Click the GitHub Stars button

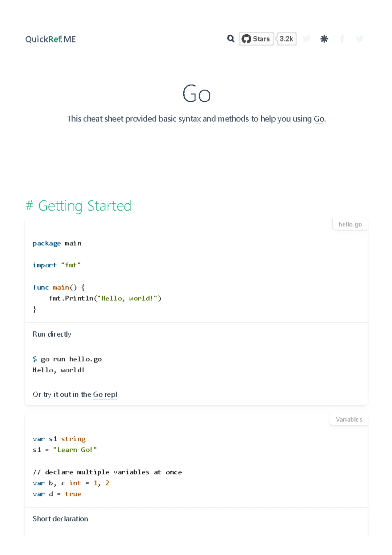256,39
